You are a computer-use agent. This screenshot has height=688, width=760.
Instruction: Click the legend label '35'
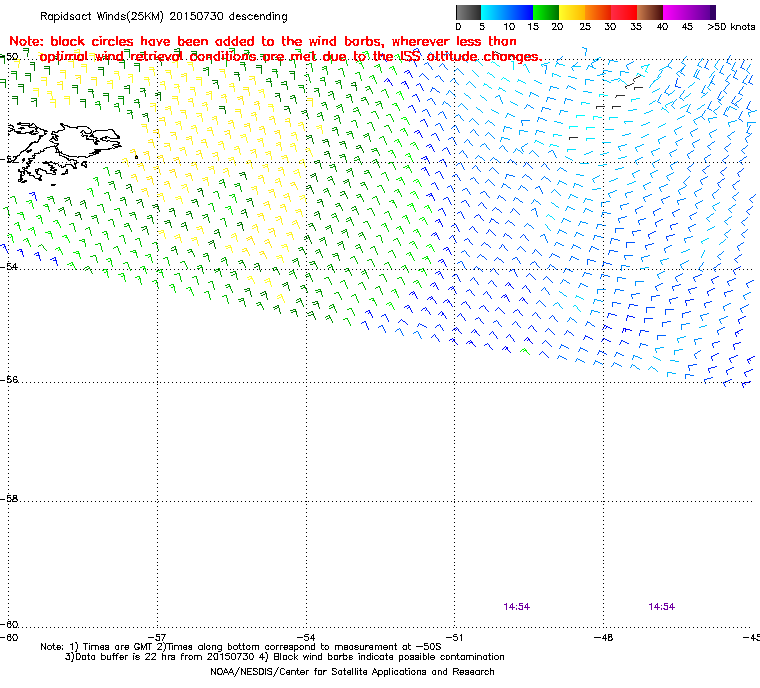[x=636, y=27]
